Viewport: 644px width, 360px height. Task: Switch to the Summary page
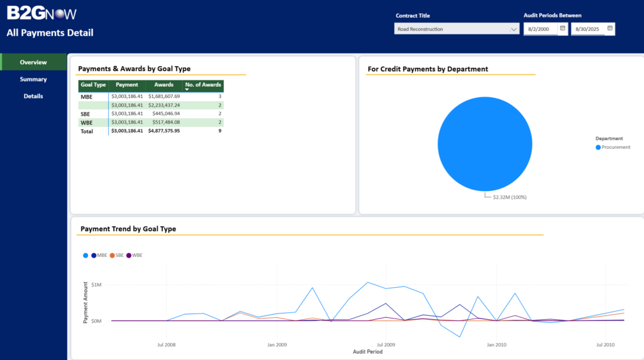pos(33,79)
